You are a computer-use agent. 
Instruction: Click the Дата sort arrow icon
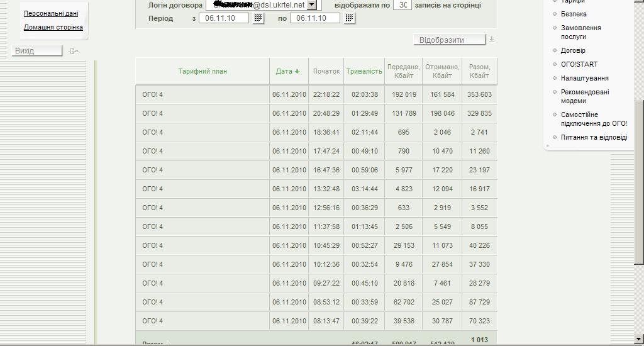(297, 72)
